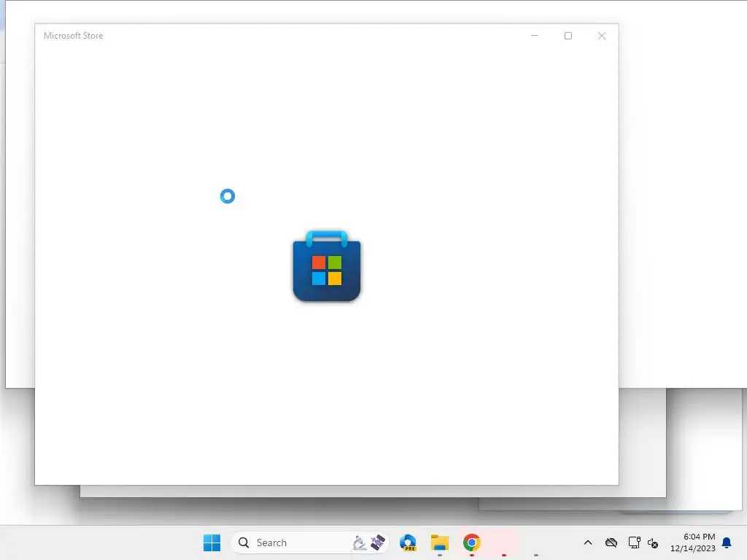
Task: Click the muted volume tray icon
Action: [x=653, y=542]
